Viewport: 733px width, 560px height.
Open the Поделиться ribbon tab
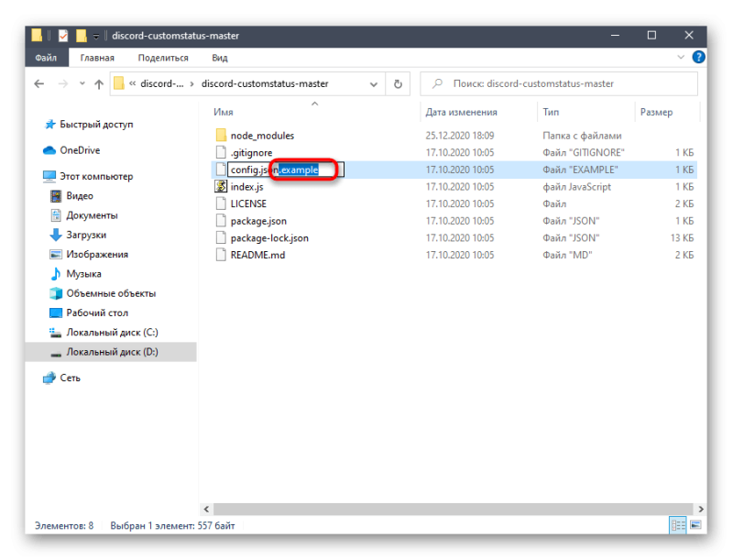coord(163,58)
